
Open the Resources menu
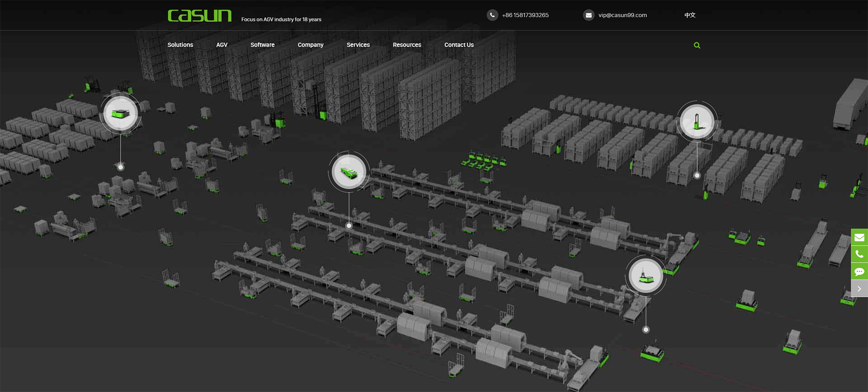click(x=407, y=45)
